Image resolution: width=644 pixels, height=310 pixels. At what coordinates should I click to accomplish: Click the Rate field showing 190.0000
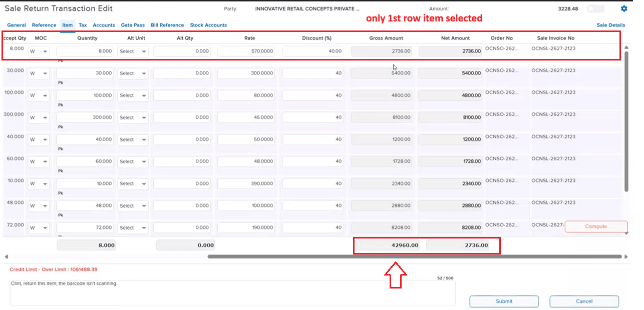click(x=246, y=227)
